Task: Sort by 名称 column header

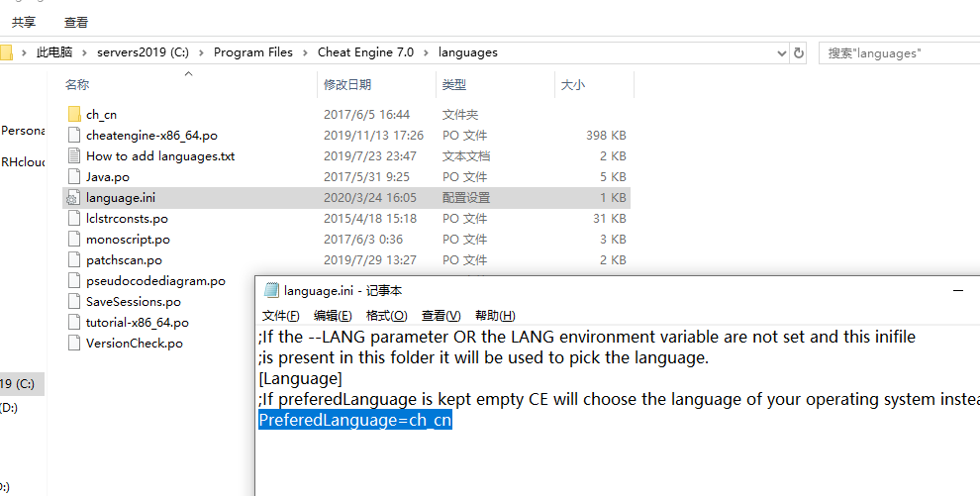Action: point(77,85)
